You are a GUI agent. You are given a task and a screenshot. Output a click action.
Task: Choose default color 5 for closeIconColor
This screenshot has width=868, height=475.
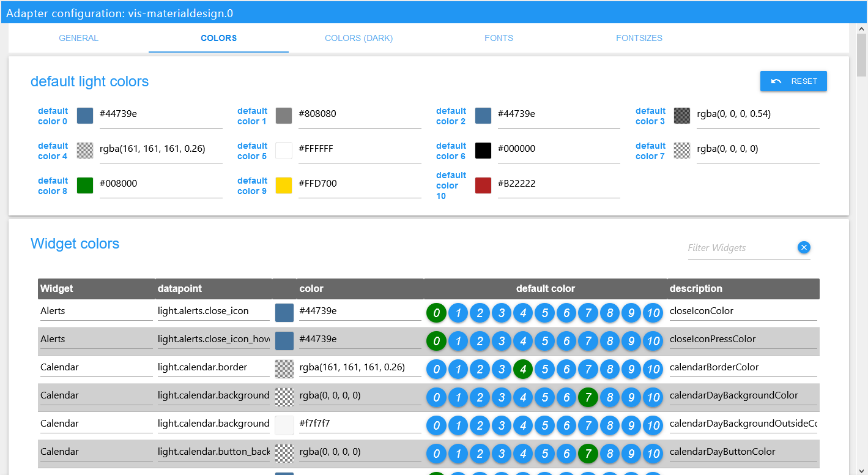pos(544,313)
